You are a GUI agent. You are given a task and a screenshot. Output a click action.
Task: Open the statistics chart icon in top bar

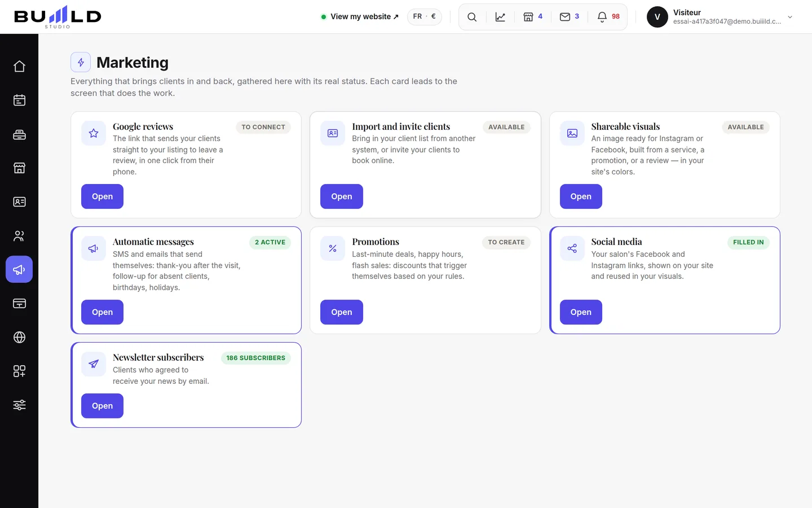[500, 17]
